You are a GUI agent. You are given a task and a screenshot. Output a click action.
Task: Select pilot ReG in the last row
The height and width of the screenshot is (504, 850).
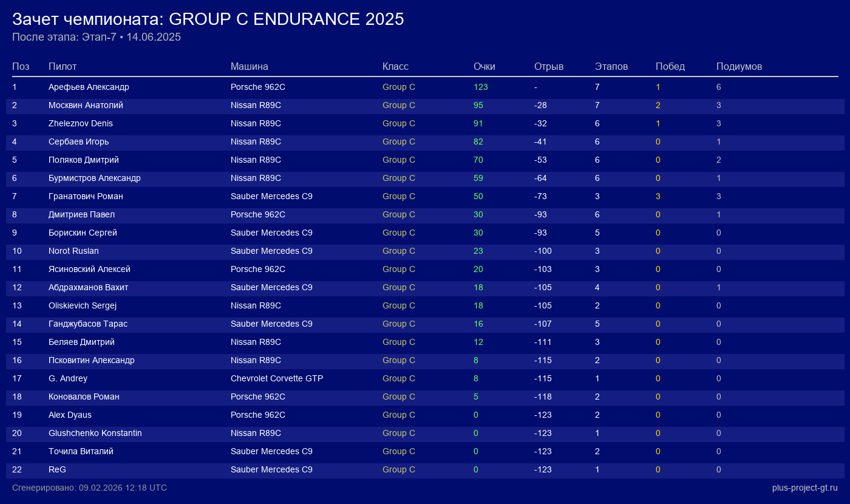click(57, 469)
